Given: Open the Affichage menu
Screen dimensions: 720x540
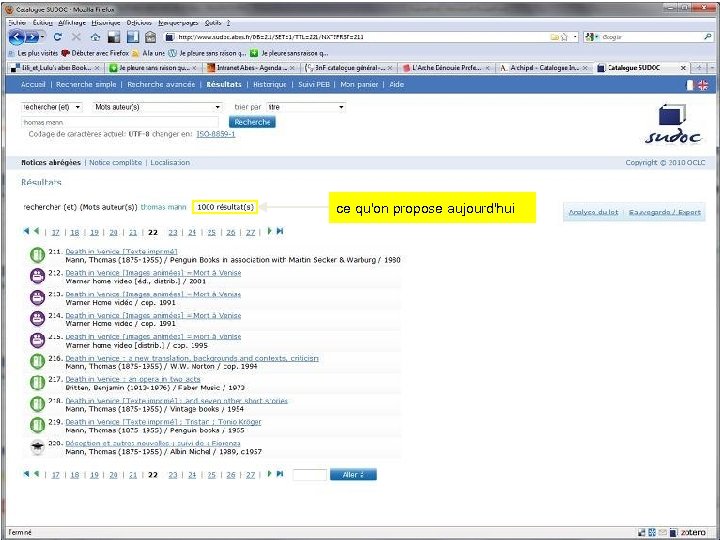Looking at the screenshot, I should point(72,22).
